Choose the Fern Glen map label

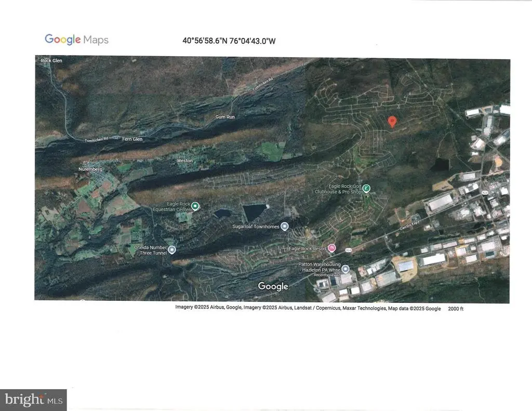click(131, 139)
